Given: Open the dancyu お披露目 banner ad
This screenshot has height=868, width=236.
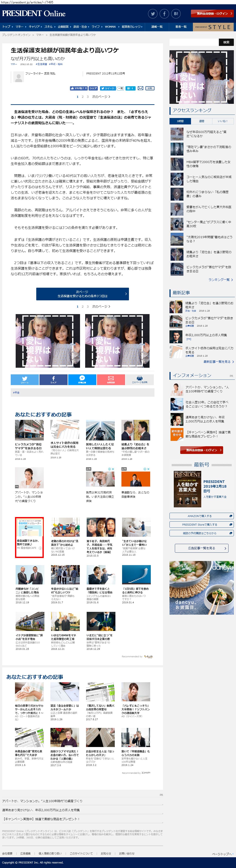Looking at the screenshot, I should [202, 588].
